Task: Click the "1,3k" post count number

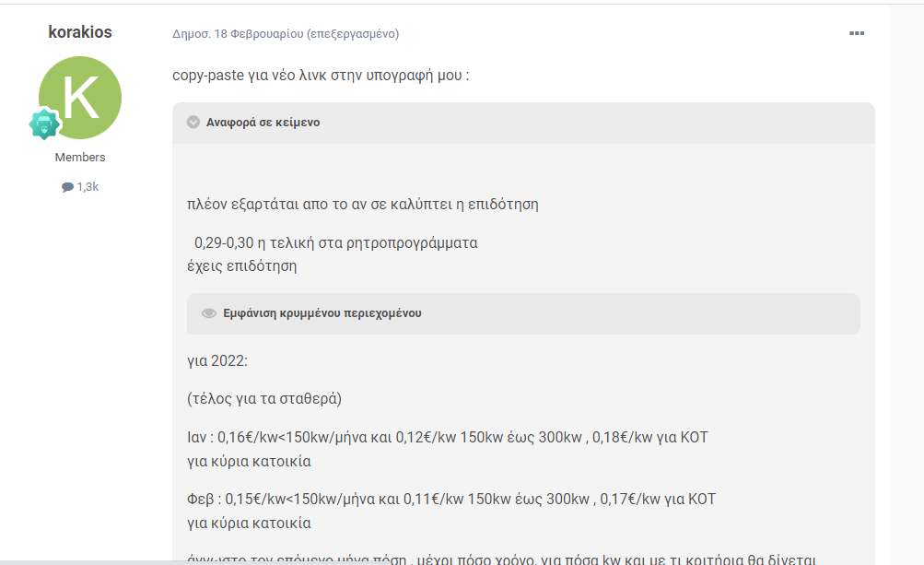Action: click(88, 187)
